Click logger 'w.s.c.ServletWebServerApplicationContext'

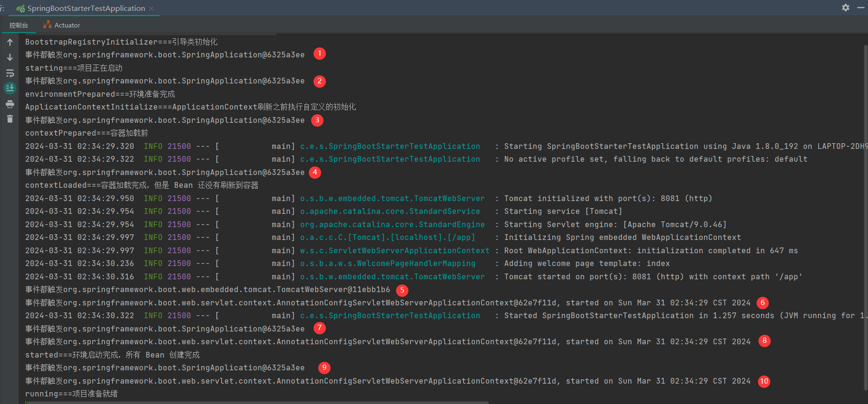coord(395,250)
